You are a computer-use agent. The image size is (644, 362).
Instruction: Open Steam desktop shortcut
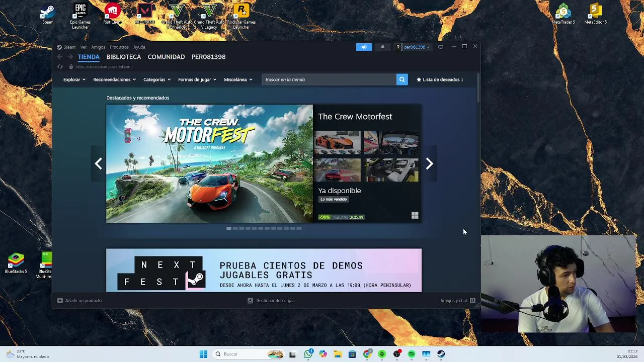[x=48, y=14]
